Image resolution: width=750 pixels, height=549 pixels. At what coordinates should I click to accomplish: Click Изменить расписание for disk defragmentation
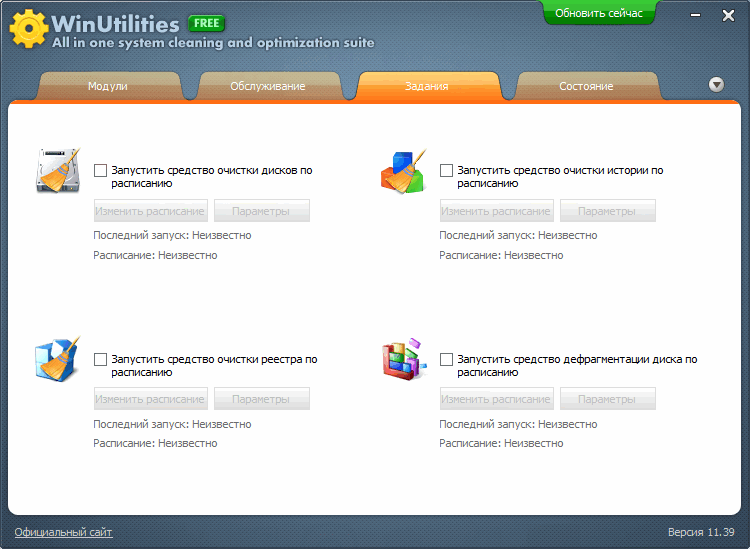(496, 399)
